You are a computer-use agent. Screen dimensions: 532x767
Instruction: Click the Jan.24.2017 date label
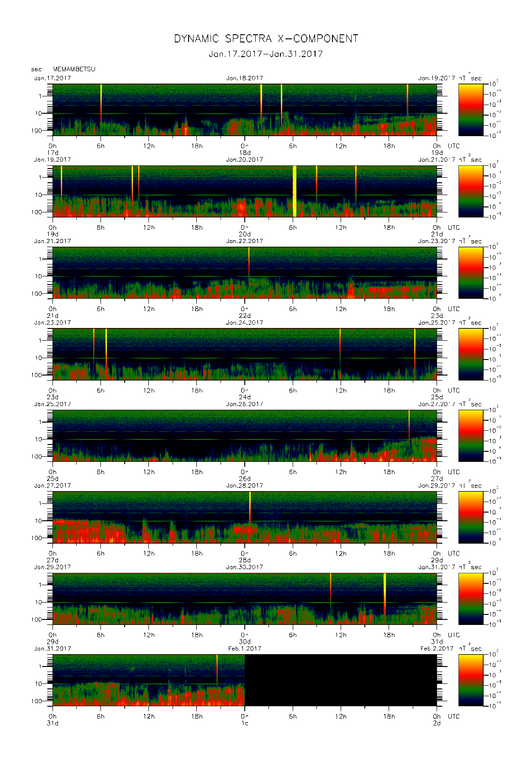245,323
